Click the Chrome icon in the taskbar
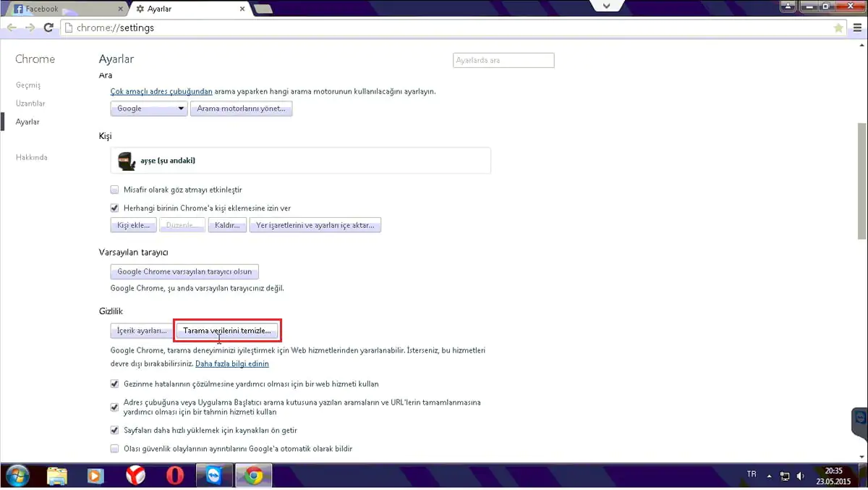The image size is (868, 490). [x=253, y=476]
